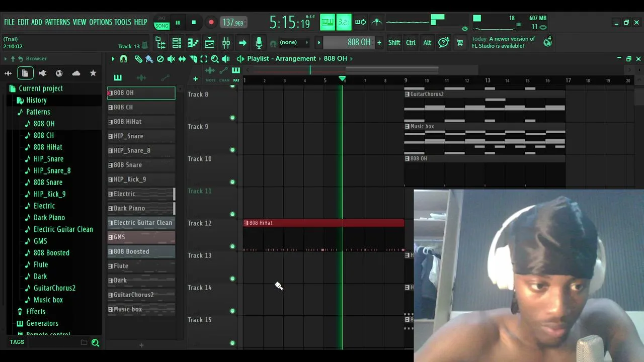Select the Playback speaker tool in Playlist
The image size is (644, 362).
click(x=226, y=59)
